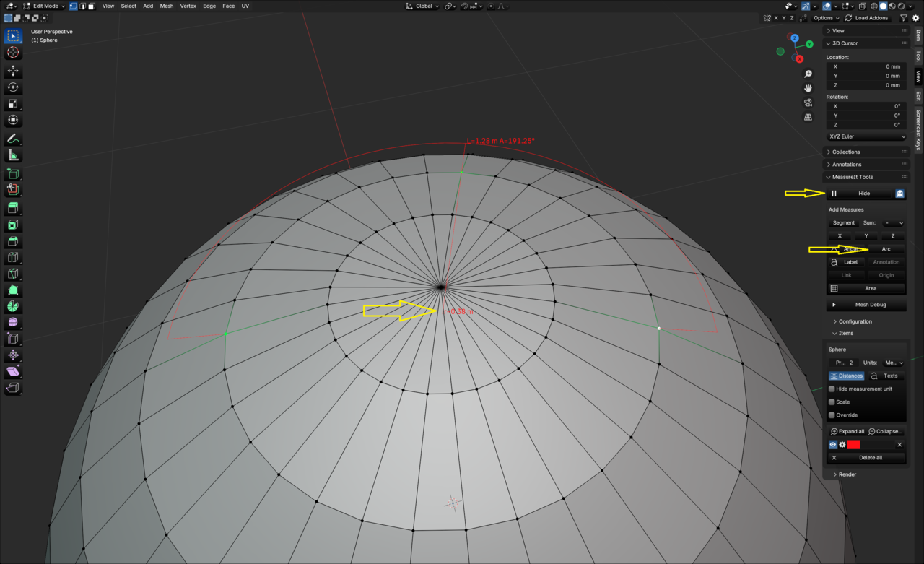This screenshot has height=564, width=924.
Task: Open the Mesh menu
Action: click(167, 6)
